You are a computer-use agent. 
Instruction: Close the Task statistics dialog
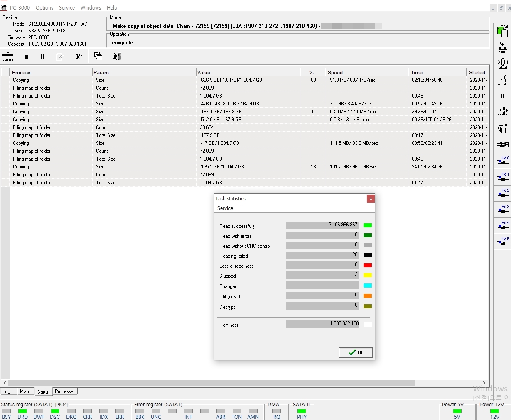(371, 199)
